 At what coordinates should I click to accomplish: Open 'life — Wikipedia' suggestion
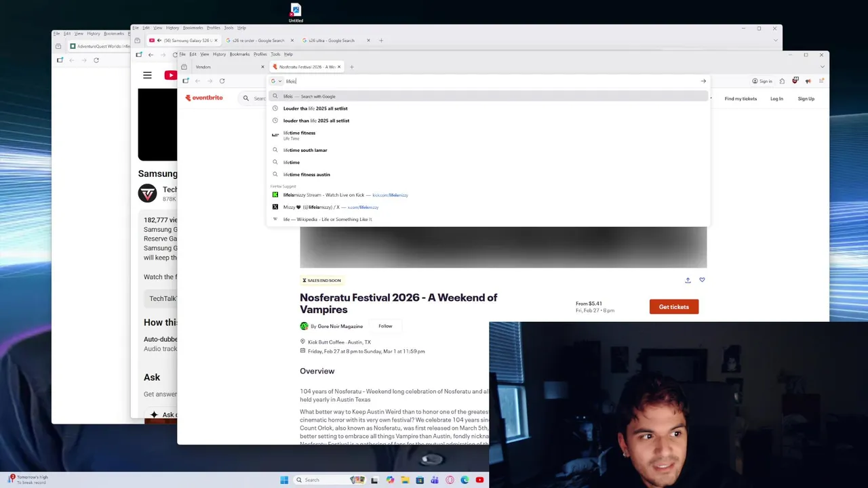click(488, 219)
